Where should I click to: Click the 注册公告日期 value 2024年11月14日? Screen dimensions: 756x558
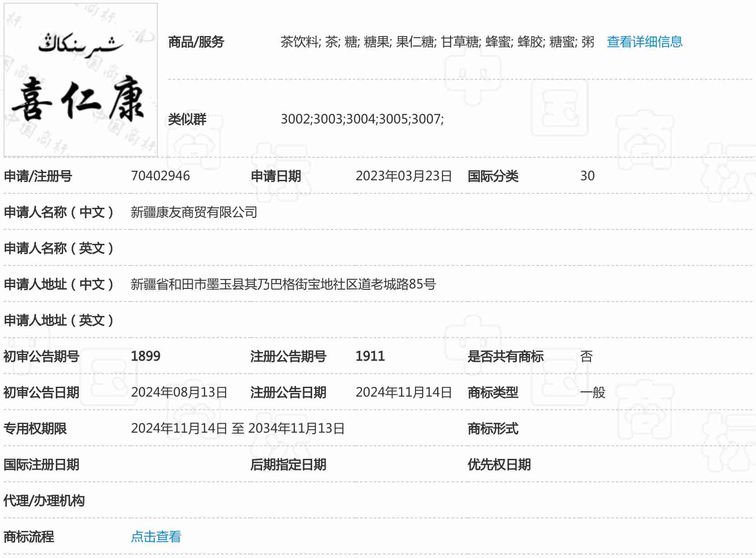coord(403,392)
